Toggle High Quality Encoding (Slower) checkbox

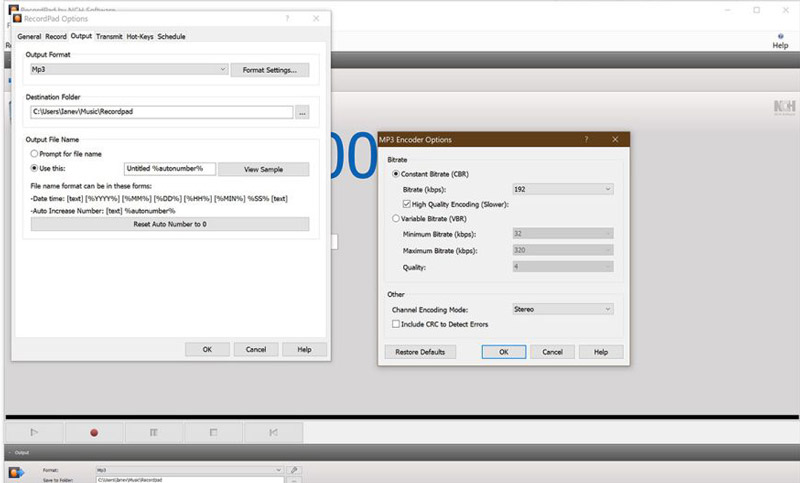[x=407, y=204]
